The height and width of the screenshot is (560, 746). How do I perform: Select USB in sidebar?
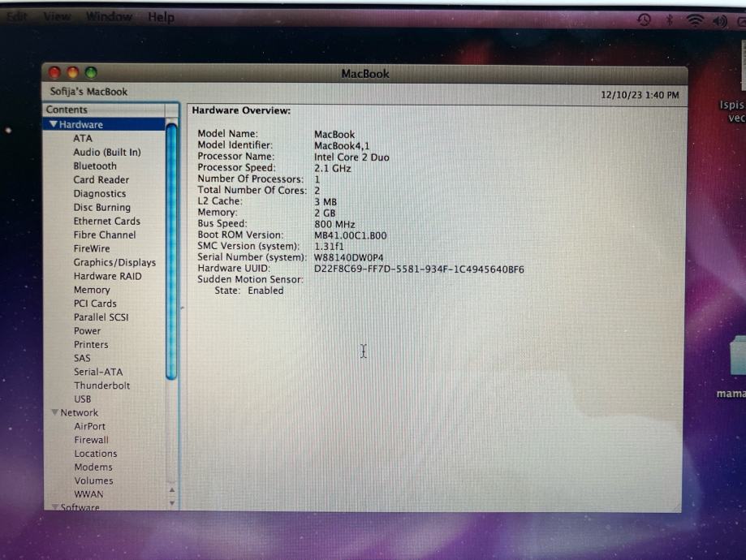pos(82,399)
